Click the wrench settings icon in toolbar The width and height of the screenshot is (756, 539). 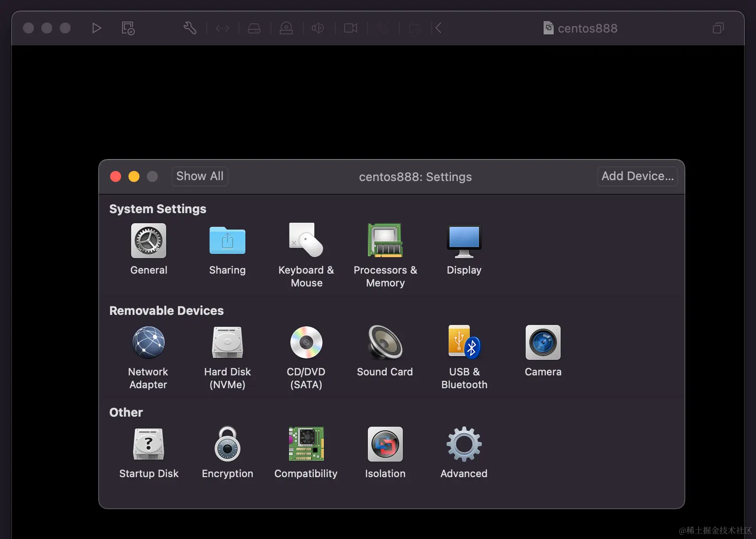[x=190, y=28]
